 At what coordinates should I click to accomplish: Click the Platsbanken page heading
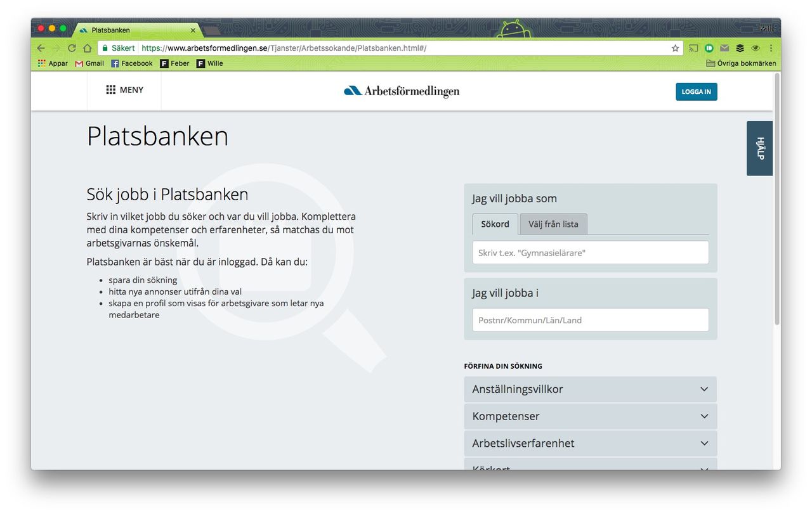[x=157, y=136]
